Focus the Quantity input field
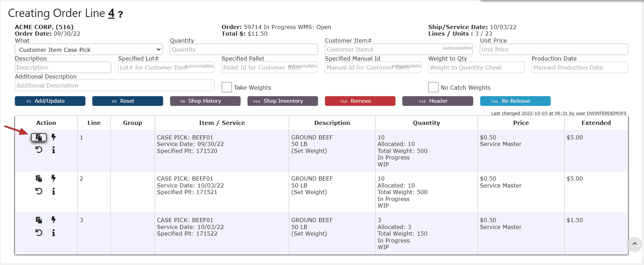The width and height of the screenshot is (644, 265). [x=244, y=49]
